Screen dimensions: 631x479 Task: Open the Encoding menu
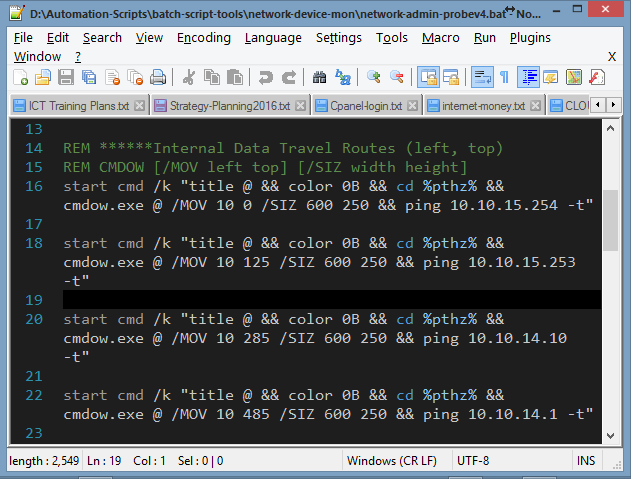click(x=204, y=37)
